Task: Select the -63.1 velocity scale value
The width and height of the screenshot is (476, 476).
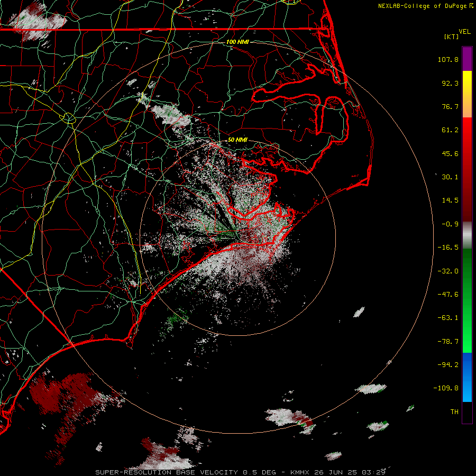Action: click(x=448, y=318)
